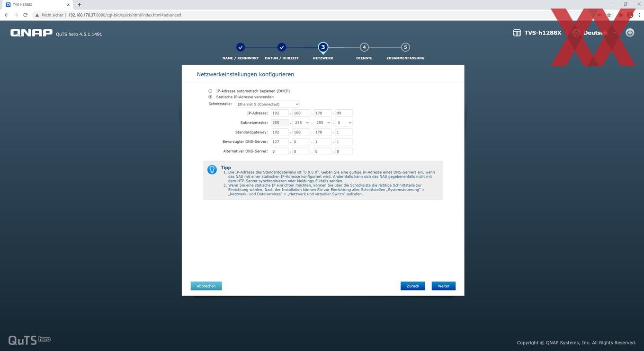The width and height of the screenshot is (644, 351).
Task: Switch to the TVS-h1288X browser tab
Action: pyautogui.click(x=37, y=5)
